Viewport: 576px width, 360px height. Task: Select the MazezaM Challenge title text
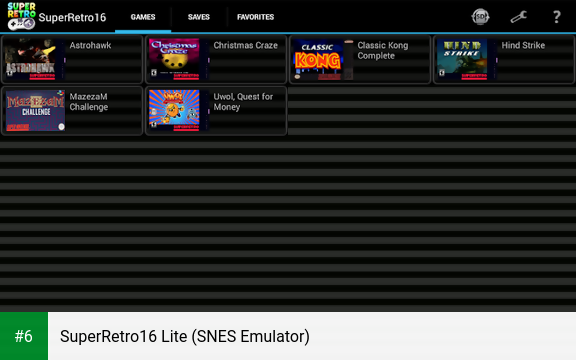[x=89, y=102]
